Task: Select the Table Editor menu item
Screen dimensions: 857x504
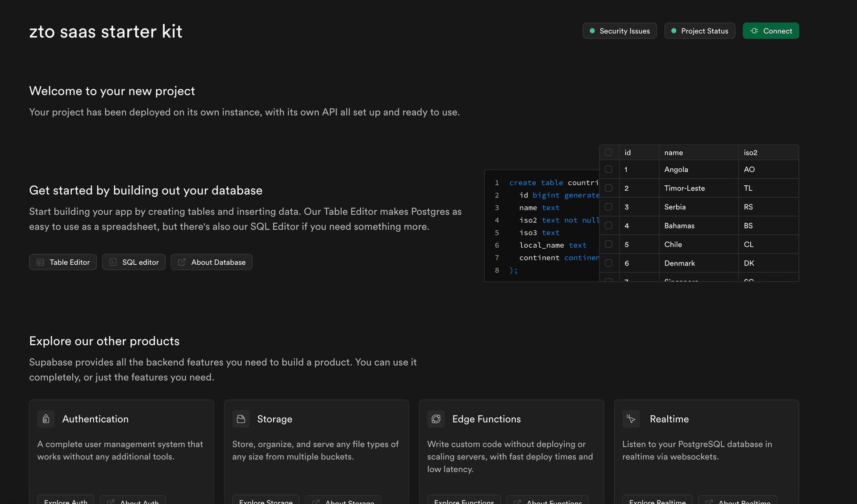Action: coord(63,262)
